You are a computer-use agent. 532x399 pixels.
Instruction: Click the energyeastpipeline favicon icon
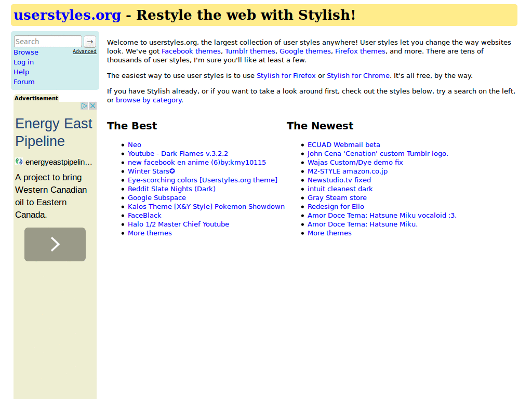coord(19,162)
